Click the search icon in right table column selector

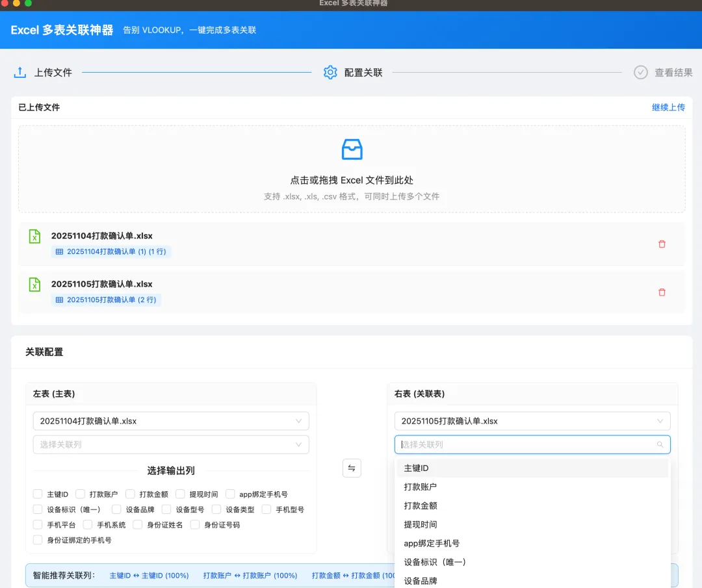[x=660, y=444]
